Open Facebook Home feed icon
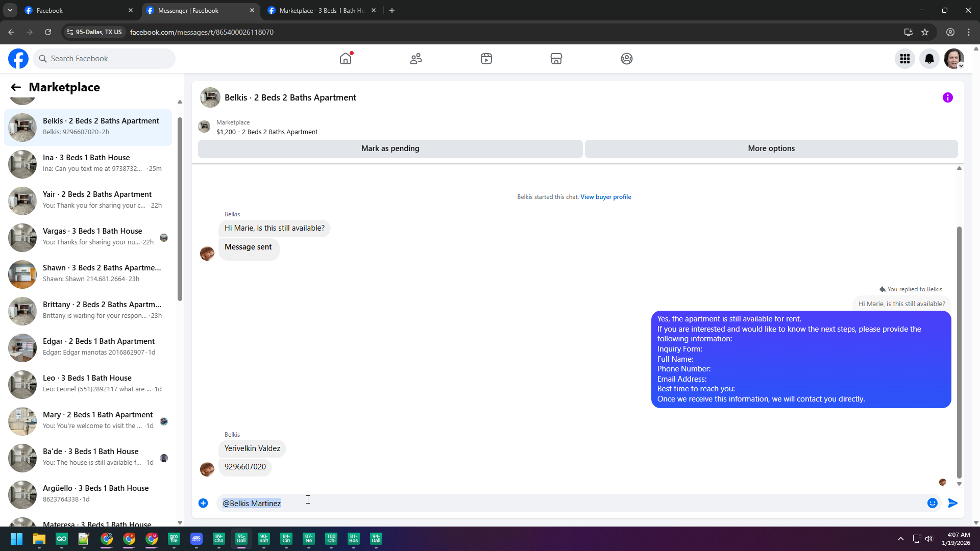 tap(346, 59)
